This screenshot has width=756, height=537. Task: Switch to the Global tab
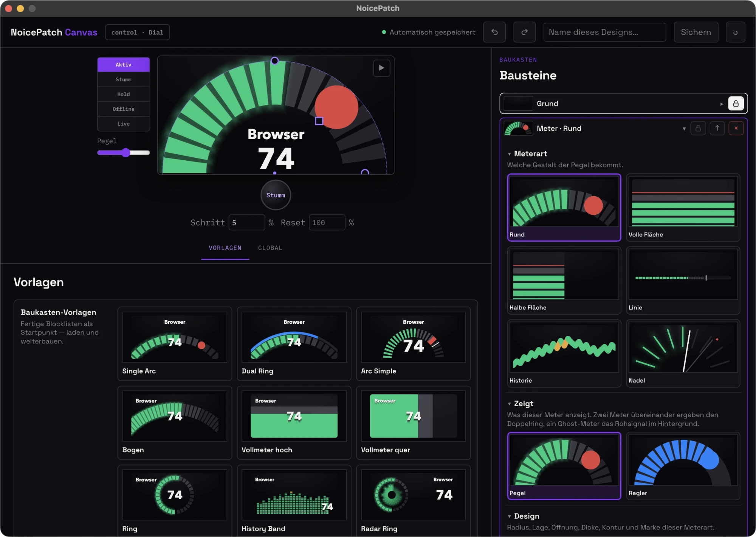pyautogui.click(x=270, y=248)
